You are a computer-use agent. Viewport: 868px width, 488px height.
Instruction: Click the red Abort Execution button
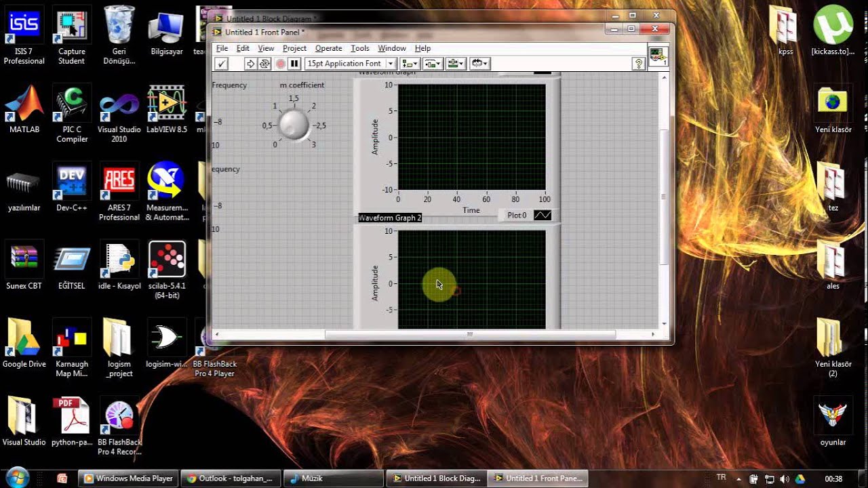[280, 64]
